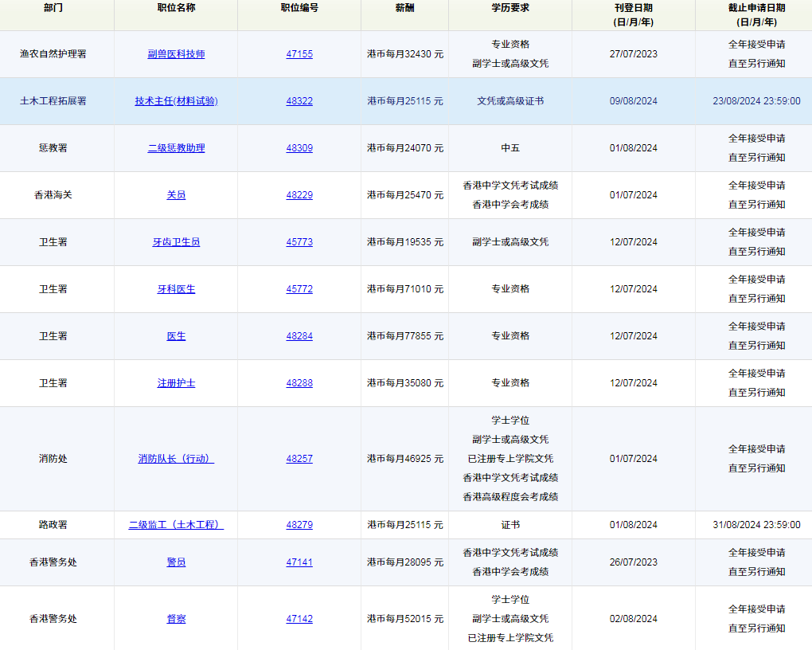Open job number 48288
This screenshot has width=812, height=650.
(x=299, y=383)
